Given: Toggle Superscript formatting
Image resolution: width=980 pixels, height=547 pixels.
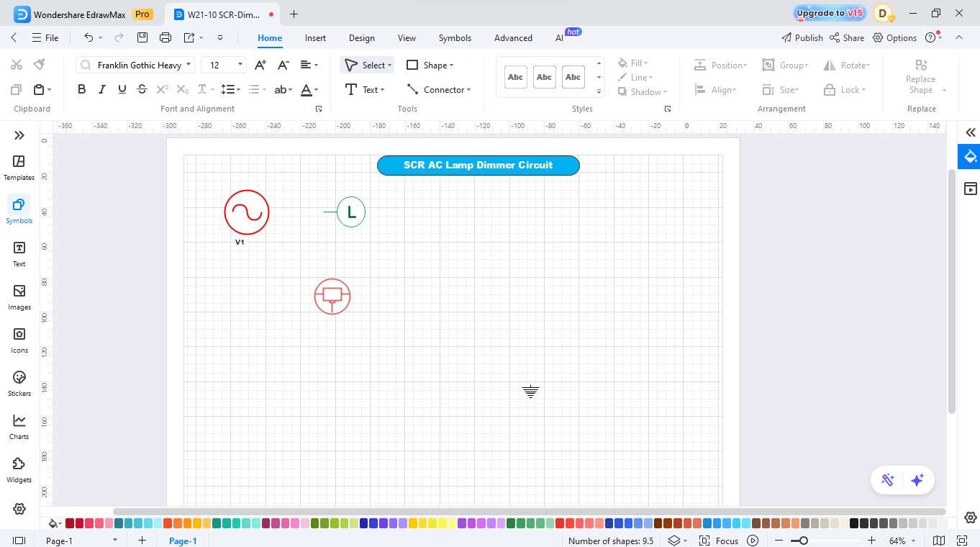Looking at the screenshot, I should pyautogui.click(x=162, y=89).
